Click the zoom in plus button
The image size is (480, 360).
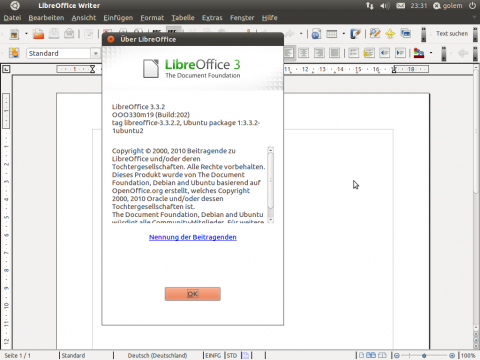(x=452, y=355)
